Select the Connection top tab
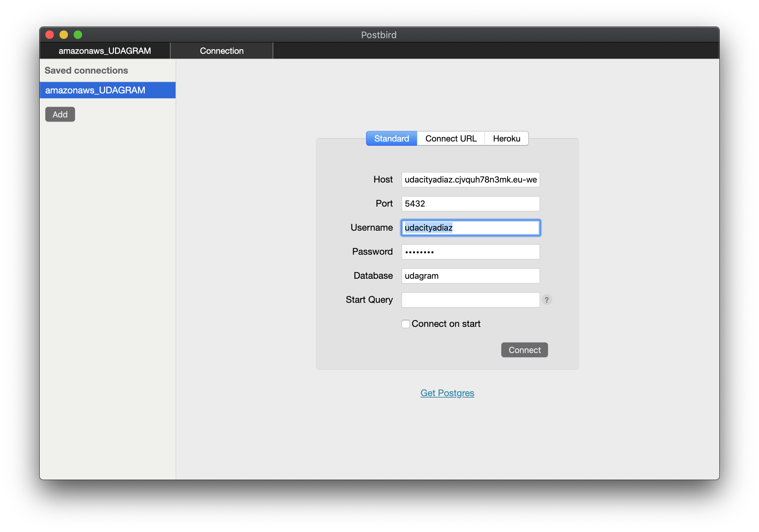The height and width of the screenshot is (532, 759). coord(222,51)
